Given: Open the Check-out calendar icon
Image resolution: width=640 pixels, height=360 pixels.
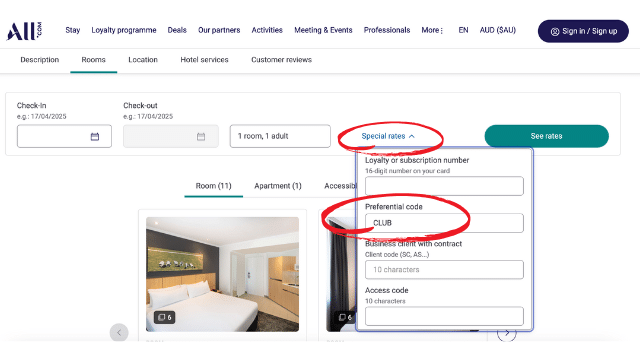Looking at the screenshot, I should 201,136.
